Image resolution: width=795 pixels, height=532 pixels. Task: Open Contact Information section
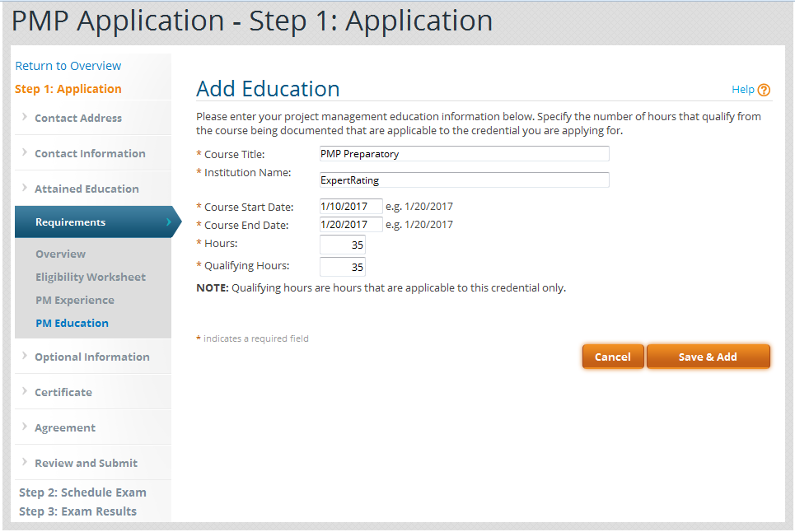click(x=90, y=153)
